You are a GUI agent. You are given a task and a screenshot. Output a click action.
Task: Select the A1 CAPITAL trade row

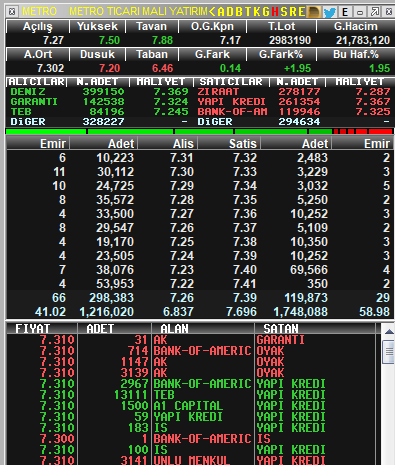pyautogui.click(x=191, y=406)
